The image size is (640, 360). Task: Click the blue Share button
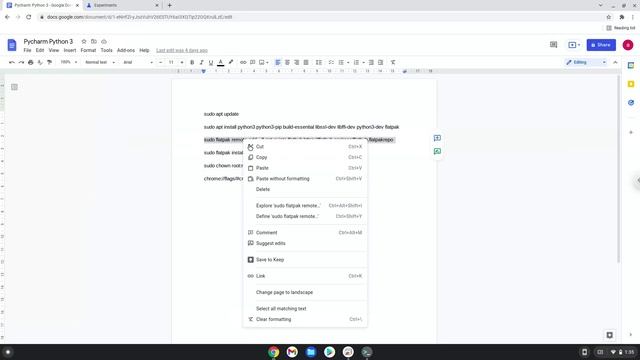[x=601, y=45]
